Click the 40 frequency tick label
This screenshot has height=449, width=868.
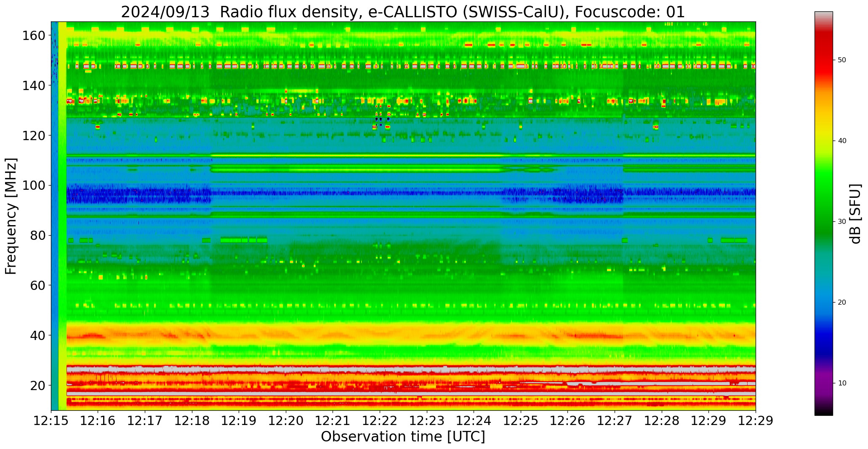pyautogui.click(x=38, y=335)
